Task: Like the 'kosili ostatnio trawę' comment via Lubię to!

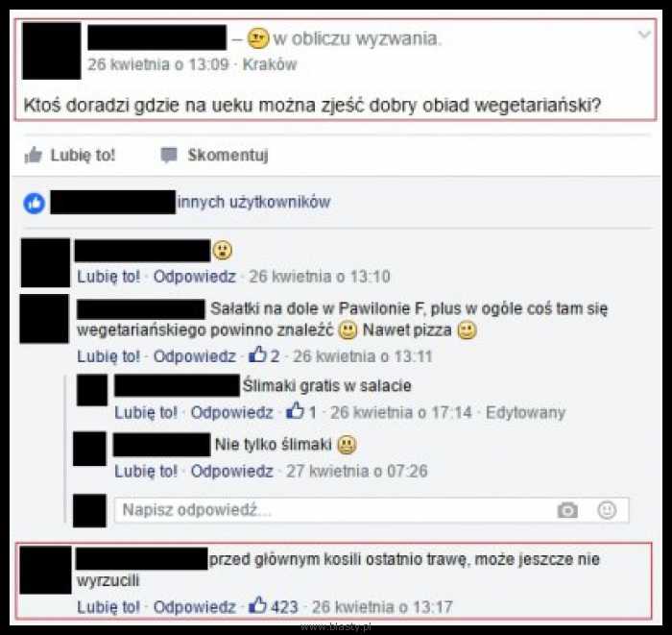Action: tap(108, 607)
